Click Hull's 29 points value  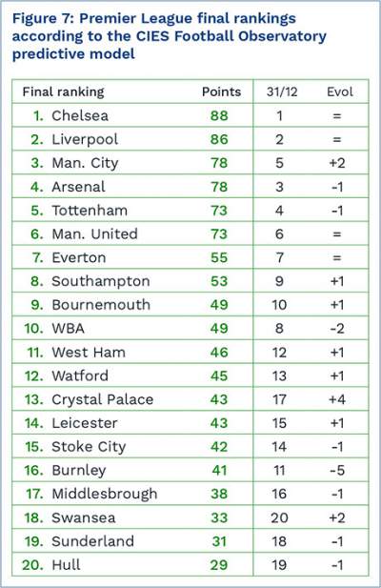(219, 565)
